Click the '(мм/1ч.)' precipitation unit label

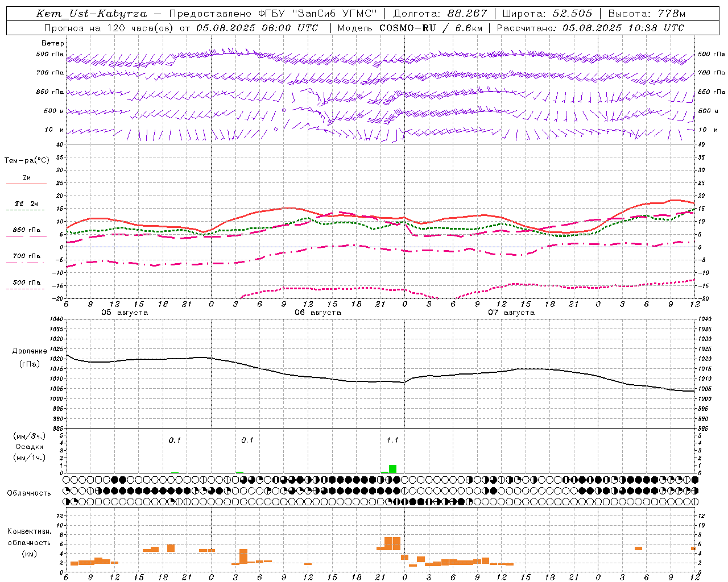(x=30, y=458)
